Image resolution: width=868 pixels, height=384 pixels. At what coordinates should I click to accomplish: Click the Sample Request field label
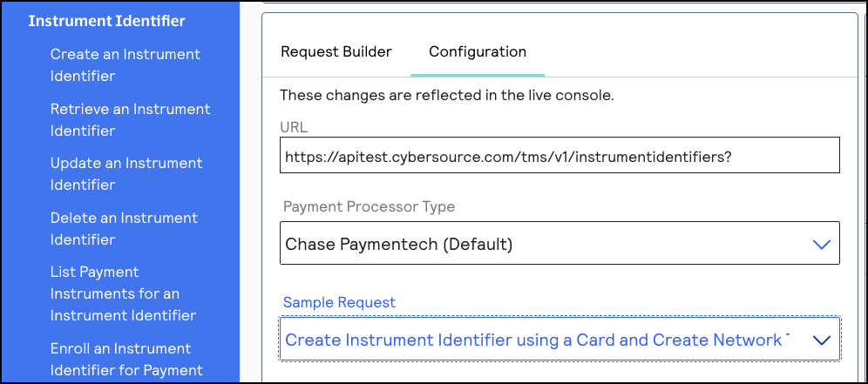click(x=339, y=302)
